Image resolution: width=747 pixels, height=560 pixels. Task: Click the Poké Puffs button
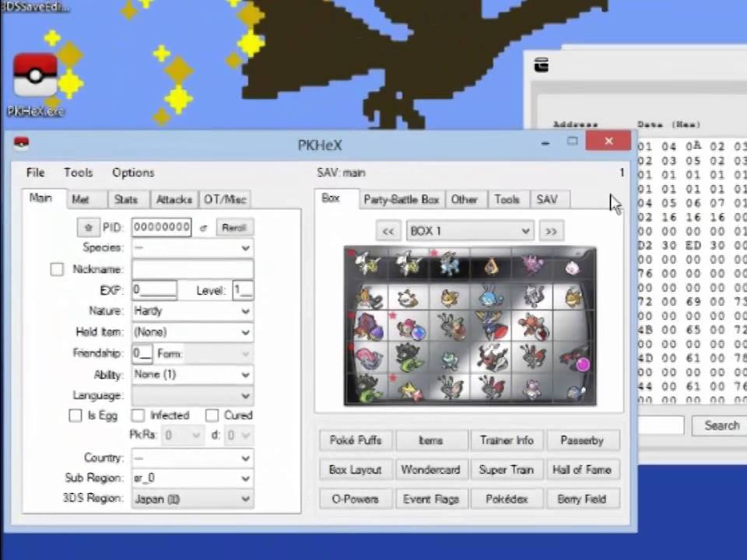(x=356, y=440)
